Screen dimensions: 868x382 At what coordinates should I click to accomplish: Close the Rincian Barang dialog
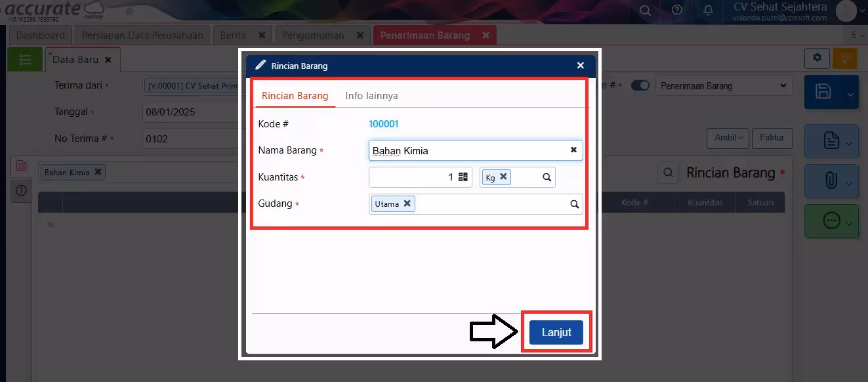[580, 66]
